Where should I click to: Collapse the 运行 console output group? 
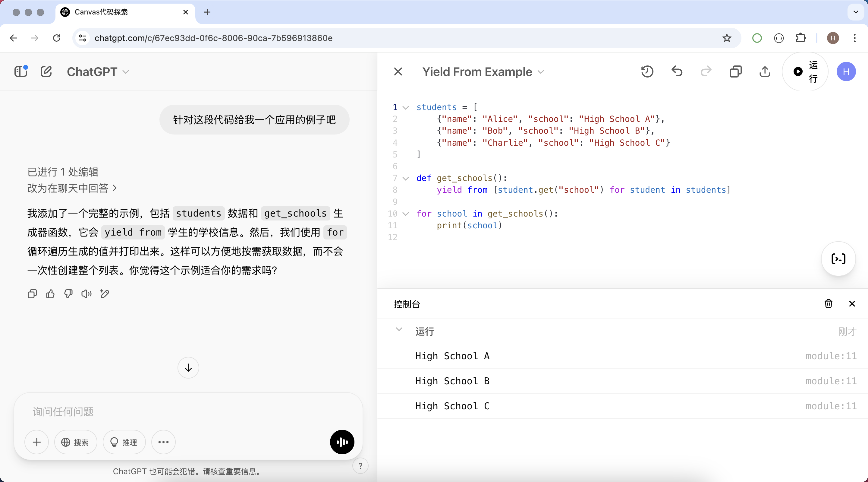coord(399,330)
